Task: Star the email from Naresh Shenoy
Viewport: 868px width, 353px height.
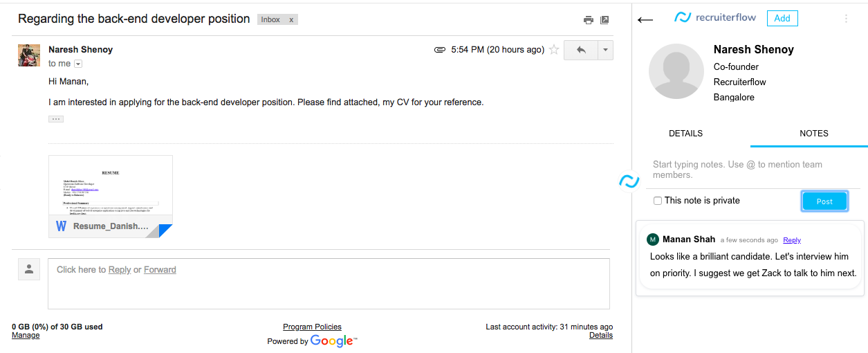Action: tap(553, 50)
